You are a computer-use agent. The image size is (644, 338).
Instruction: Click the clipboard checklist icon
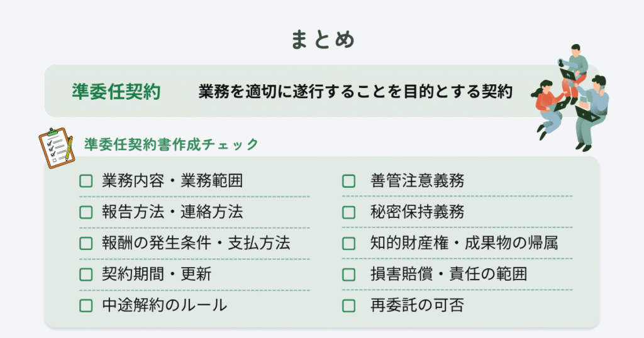pyautogui.click(x=56, y=148)
